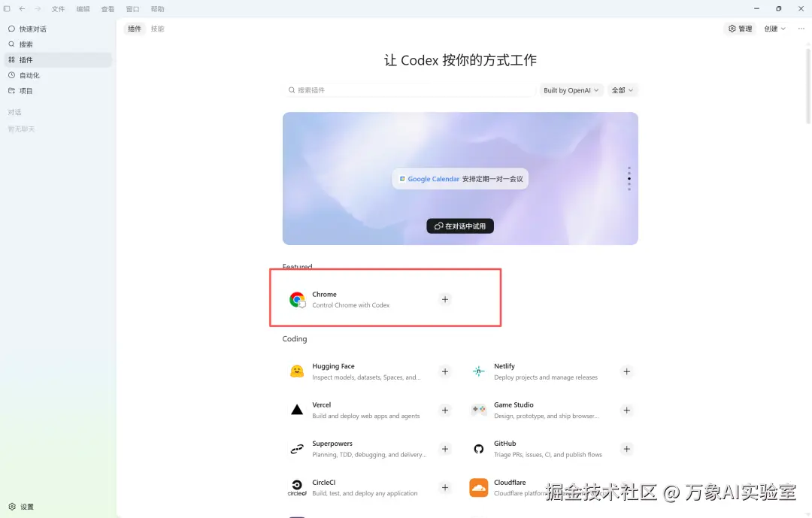Open the 帮助 menu

(157, 9)
